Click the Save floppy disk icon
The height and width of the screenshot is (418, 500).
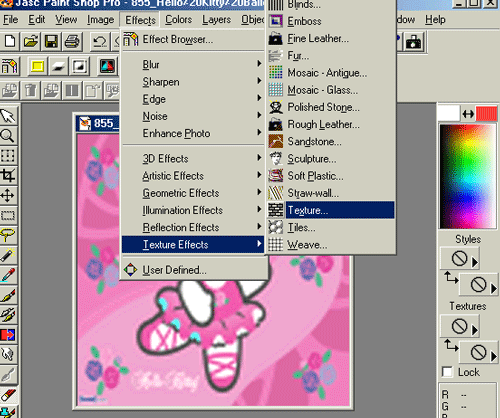(x=51, y=42)
